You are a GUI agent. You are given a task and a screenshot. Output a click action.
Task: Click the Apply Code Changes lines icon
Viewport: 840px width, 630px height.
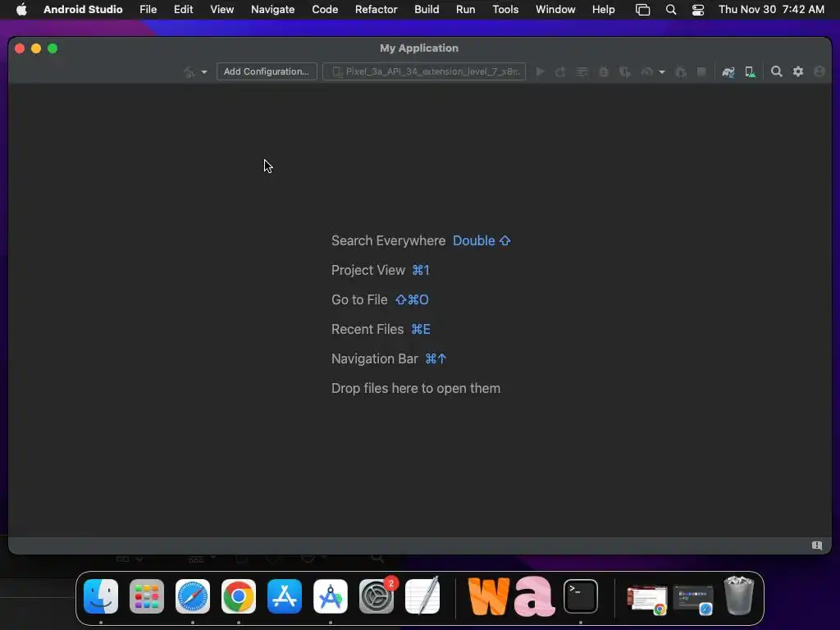click(582, 72)
